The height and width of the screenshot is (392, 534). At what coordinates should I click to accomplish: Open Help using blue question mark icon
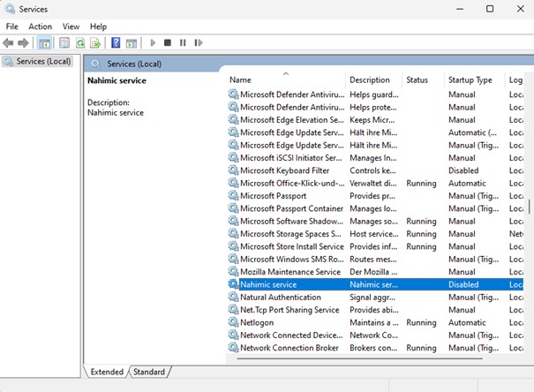coord(116,42)
